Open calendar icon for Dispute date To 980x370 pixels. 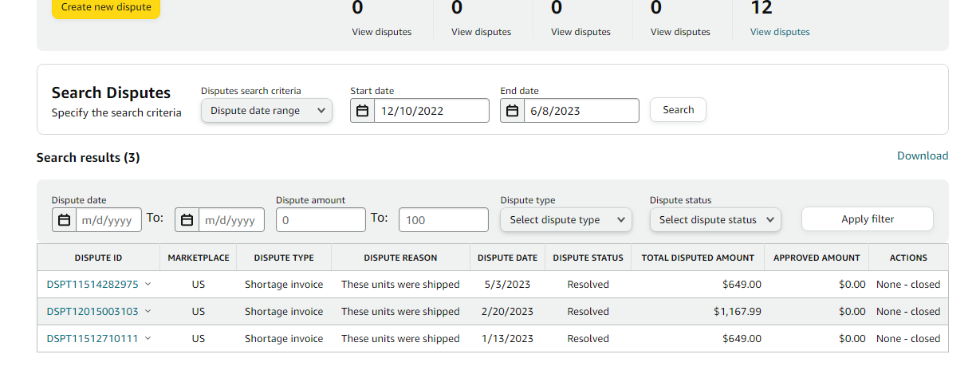coord(187,220)
